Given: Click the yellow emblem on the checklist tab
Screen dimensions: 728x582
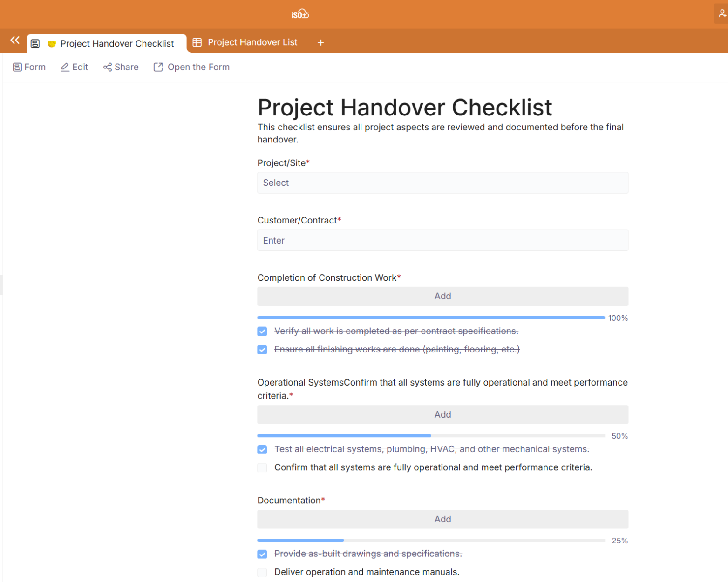Looking at the screenshot, I should coord(52,44).
